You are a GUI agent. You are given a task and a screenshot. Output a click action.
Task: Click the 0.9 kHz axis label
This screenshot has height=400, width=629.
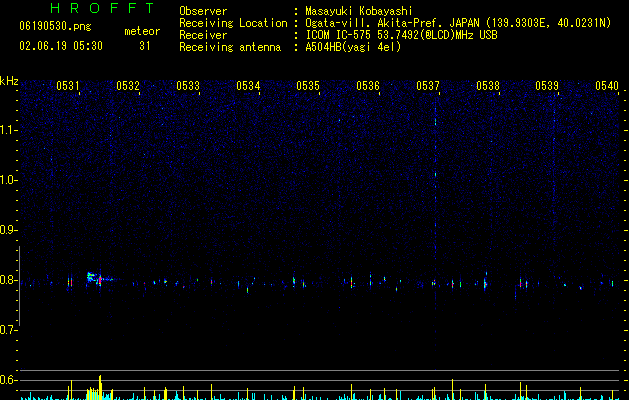(9, 230)
